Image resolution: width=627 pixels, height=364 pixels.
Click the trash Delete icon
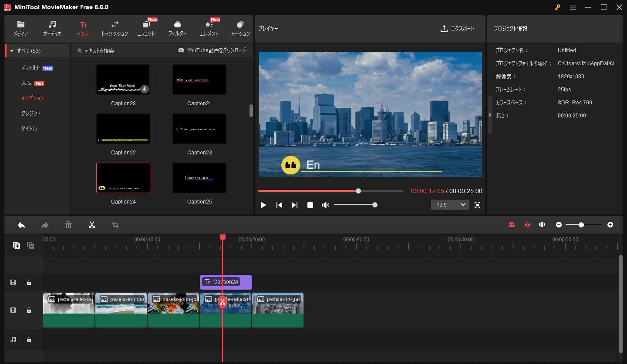click(68, 225)
